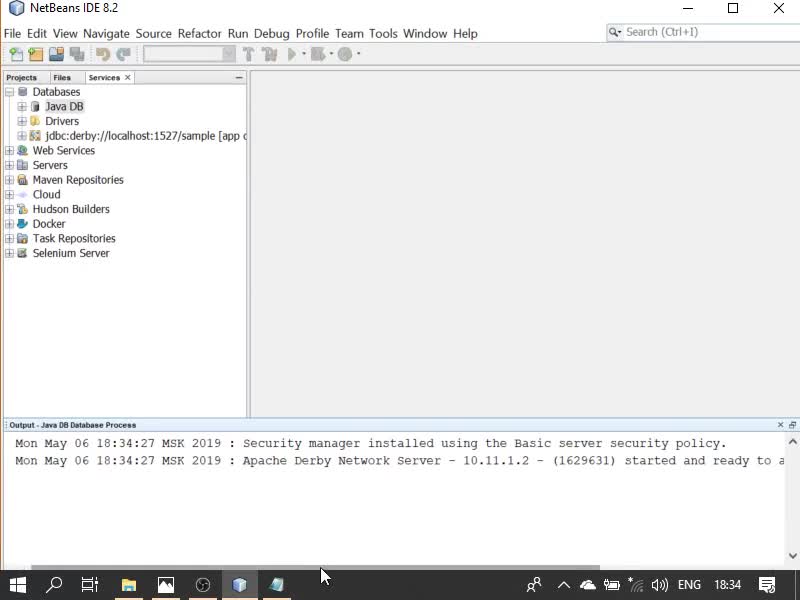This screenshot has width=800, height=600.
Task: Click the Redo toolbar icon
Action: click(x=123, y=54)
